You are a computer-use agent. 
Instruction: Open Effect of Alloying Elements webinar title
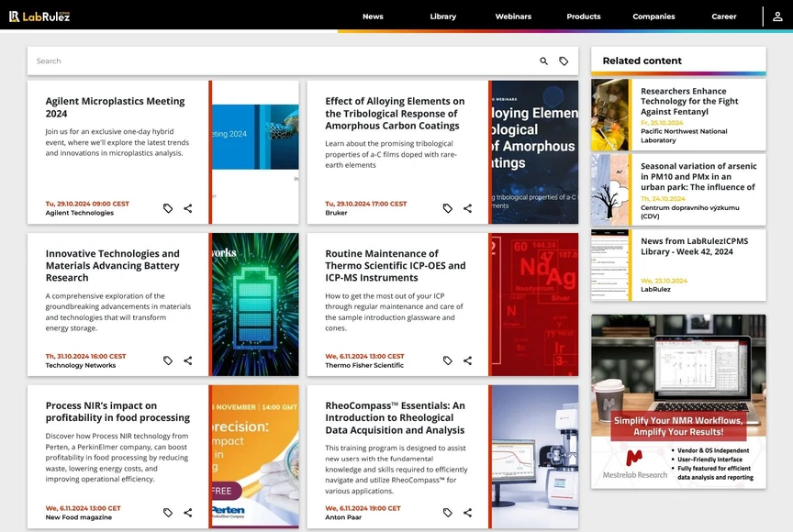click(395, 113)
